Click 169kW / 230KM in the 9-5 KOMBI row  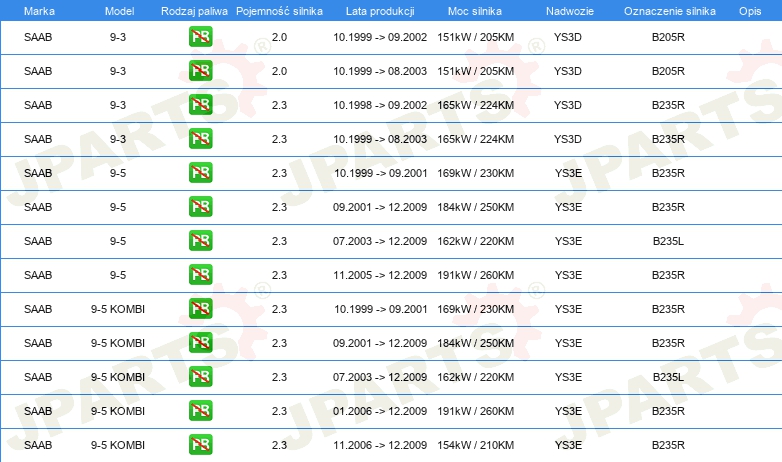[476, 309]
